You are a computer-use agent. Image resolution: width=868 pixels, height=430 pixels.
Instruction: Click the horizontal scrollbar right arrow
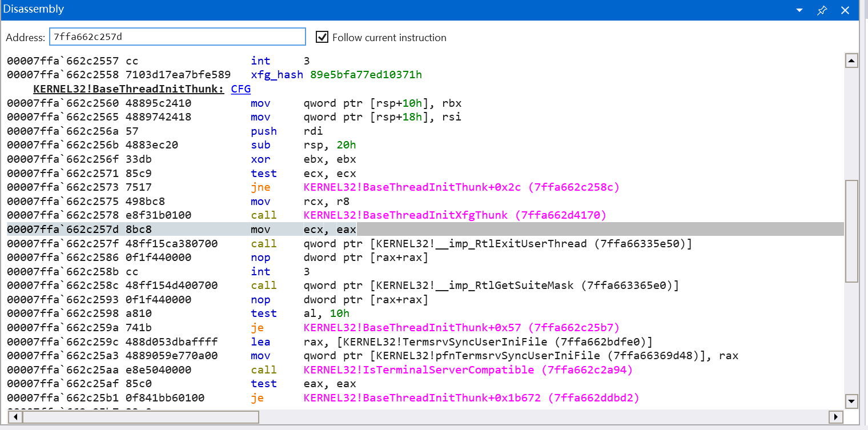[x=836, y=417]
